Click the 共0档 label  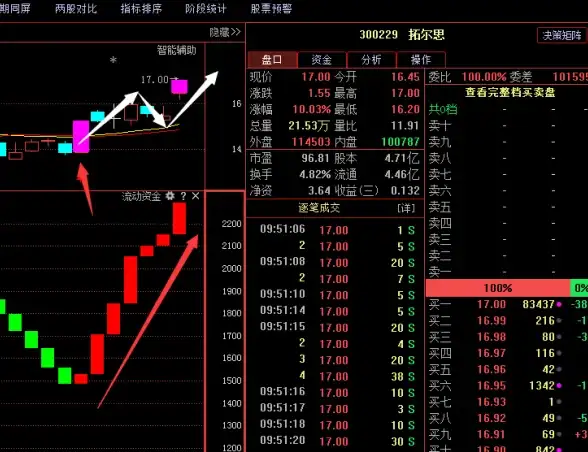pos(443,110)
